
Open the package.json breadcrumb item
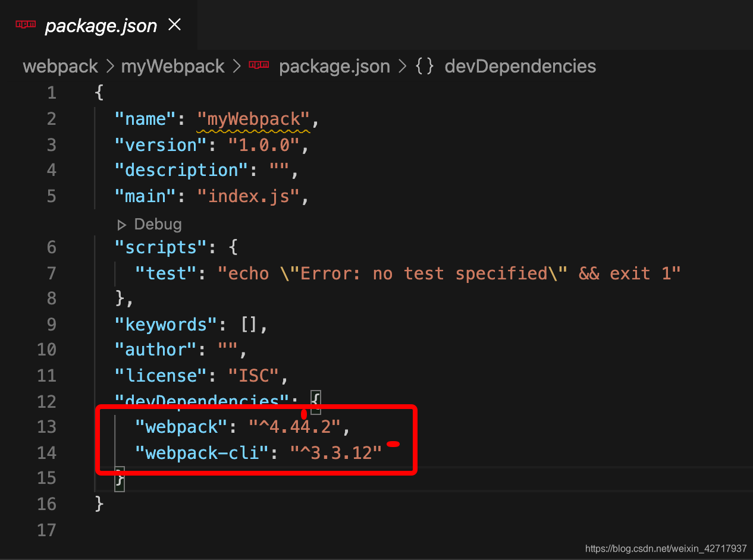pos(334,66)
